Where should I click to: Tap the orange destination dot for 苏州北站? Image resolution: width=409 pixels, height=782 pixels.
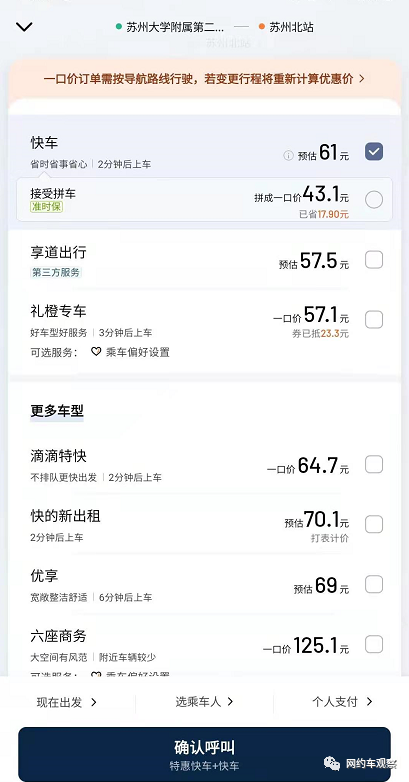[x=262, y=27]
